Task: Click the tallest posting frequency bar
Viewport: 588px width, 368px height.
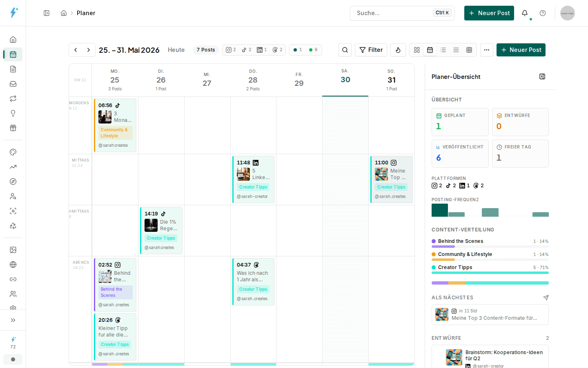Action: (x=440, y=210)
